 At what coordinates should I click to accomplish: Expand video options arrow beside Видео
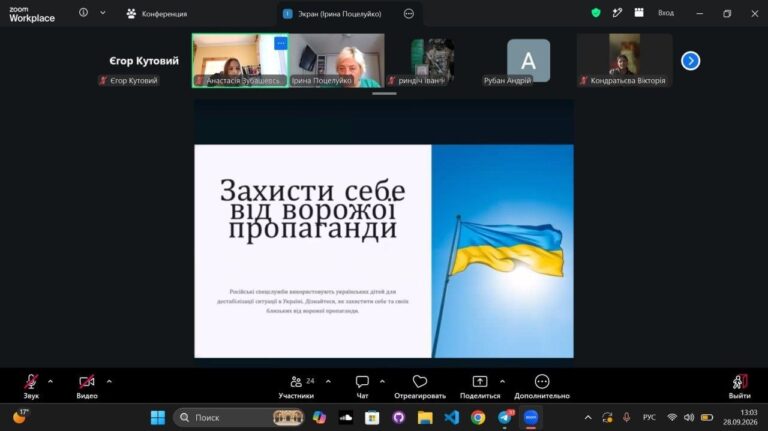tap(109, 382)
